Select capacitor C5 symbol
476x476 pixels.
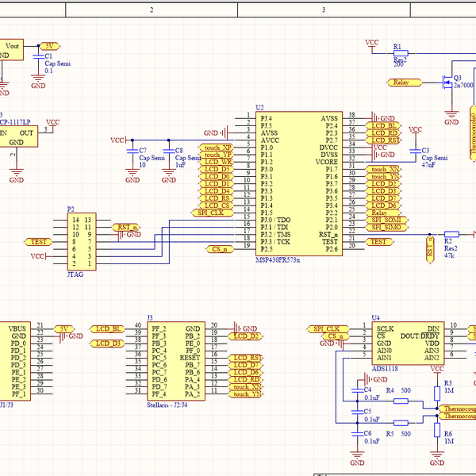[357, 412]
